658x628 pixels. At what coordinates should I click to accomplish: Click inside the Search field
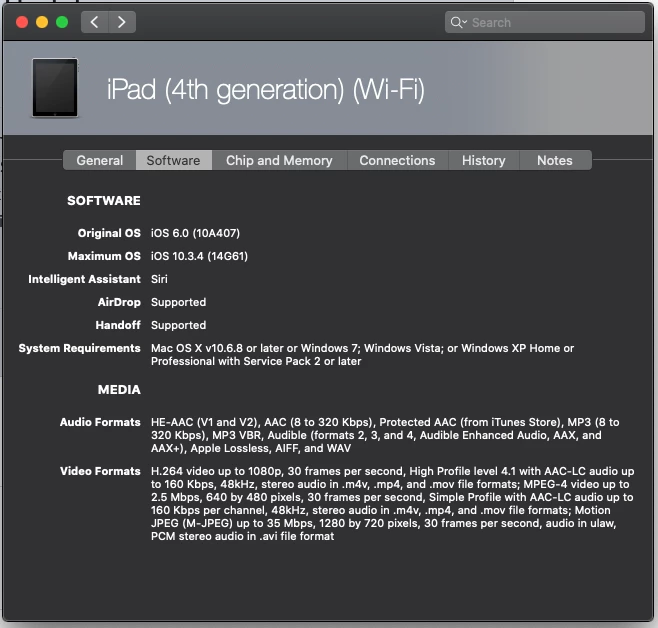click(x=544, y=22)
